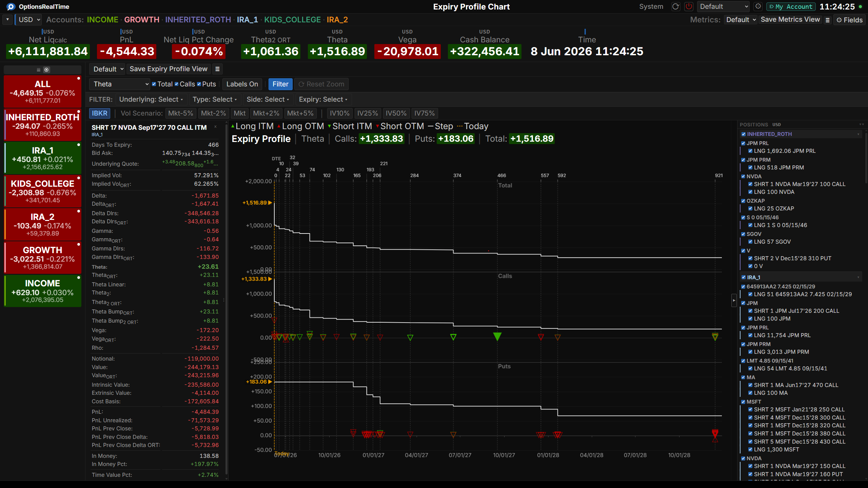Open the Metrics Default dropdown
The image size is (868, 488).
(741, 20)
